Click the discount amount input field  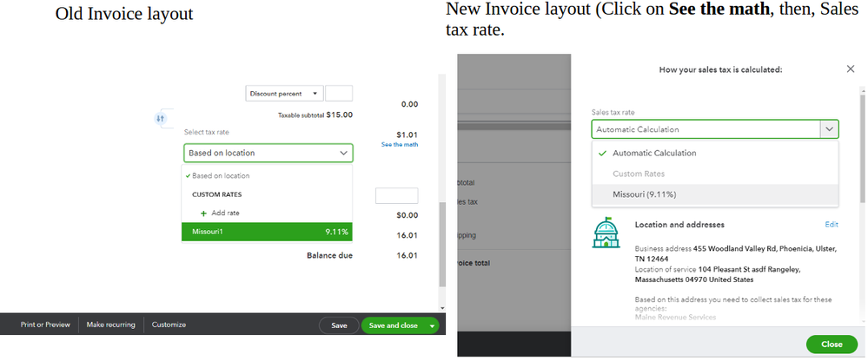click(x=339, y=94)
